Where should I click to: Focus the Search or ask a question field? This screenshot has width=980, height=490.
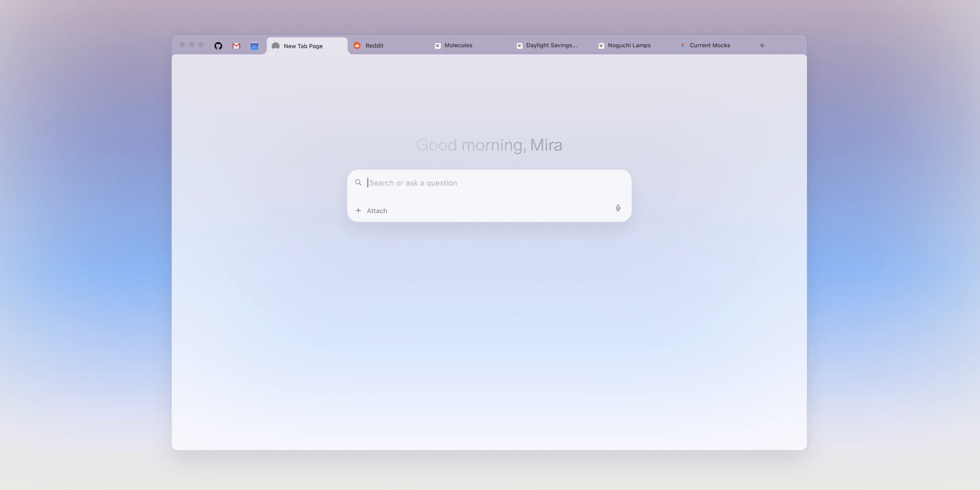pos(489,183)
